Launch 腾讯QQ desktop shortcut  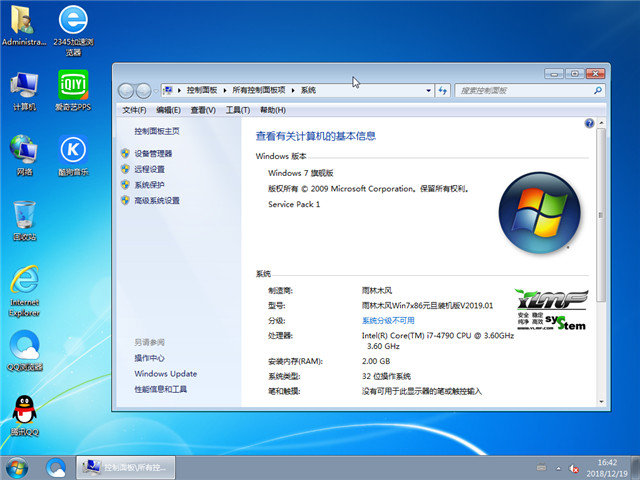tap(24, 416)
